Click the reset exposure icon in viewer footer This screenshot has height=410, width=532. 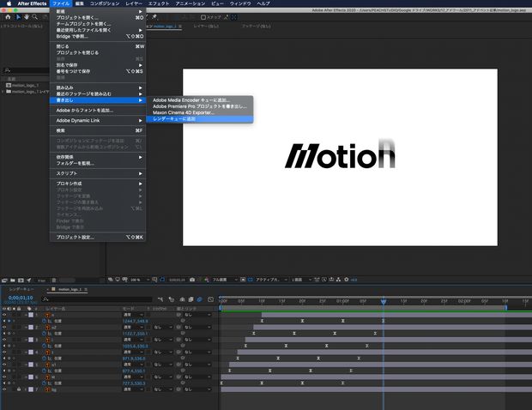pos(347,280)
